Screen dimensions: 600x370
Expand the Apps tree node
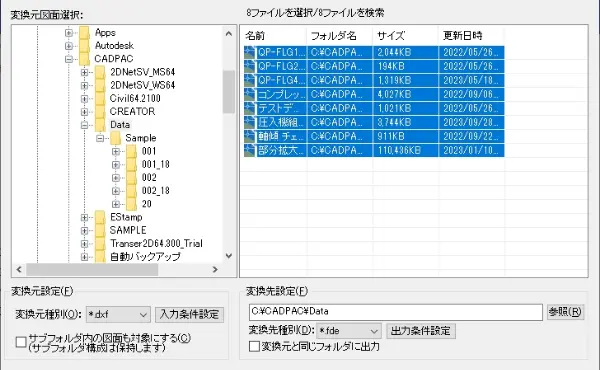coord(69,33)
